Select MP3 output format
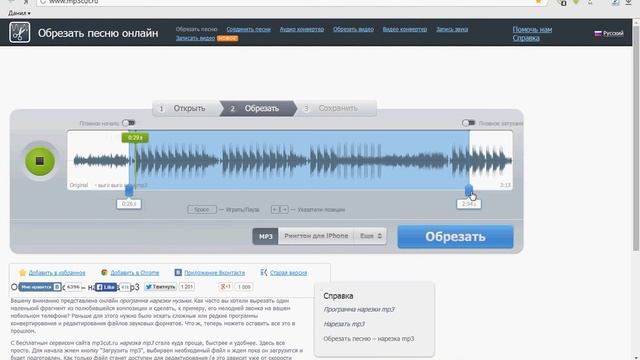Image resolution: width=640 pixels, height=360 pixels. pyautogui.click(x=265, y=236)
